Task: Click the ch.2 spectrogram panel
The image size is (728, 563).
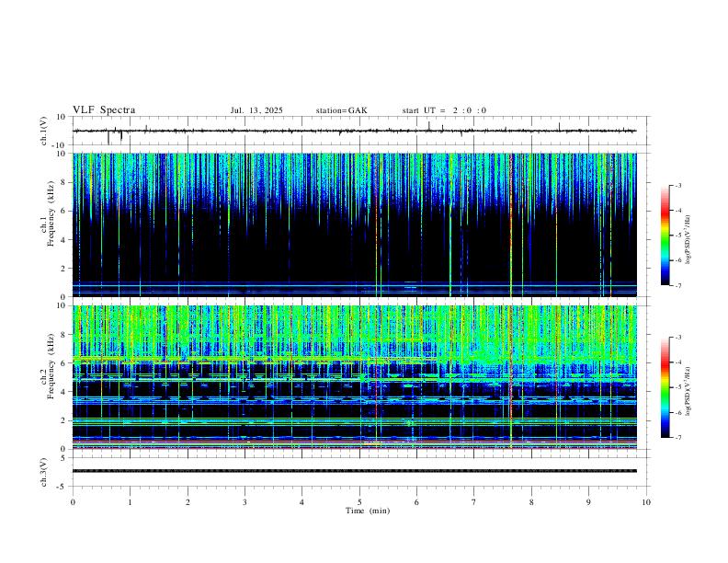Action: 355,377
